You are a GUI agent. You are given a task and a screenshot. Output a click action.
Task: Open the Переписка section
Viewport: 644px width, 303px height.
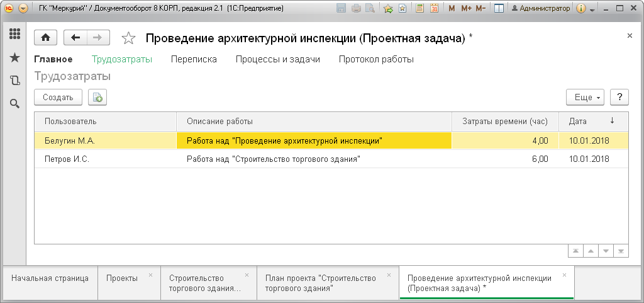coord(194,59)
